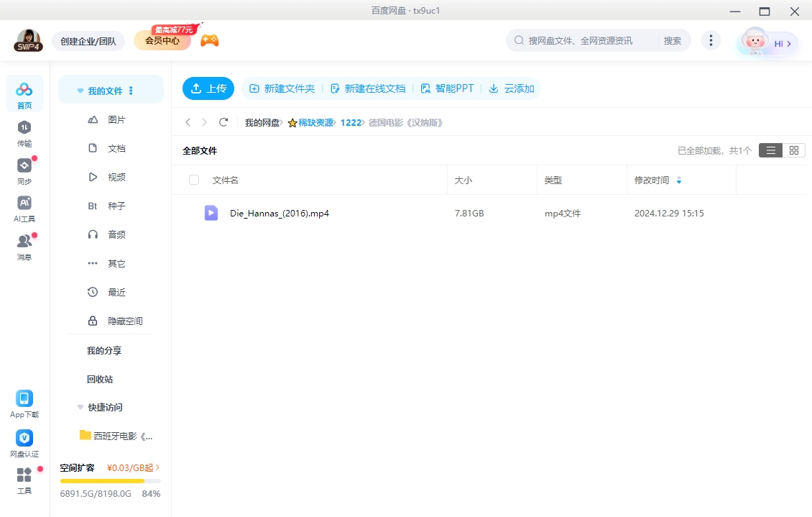Click the storage usage progress bar

click(x=109, y=480)
